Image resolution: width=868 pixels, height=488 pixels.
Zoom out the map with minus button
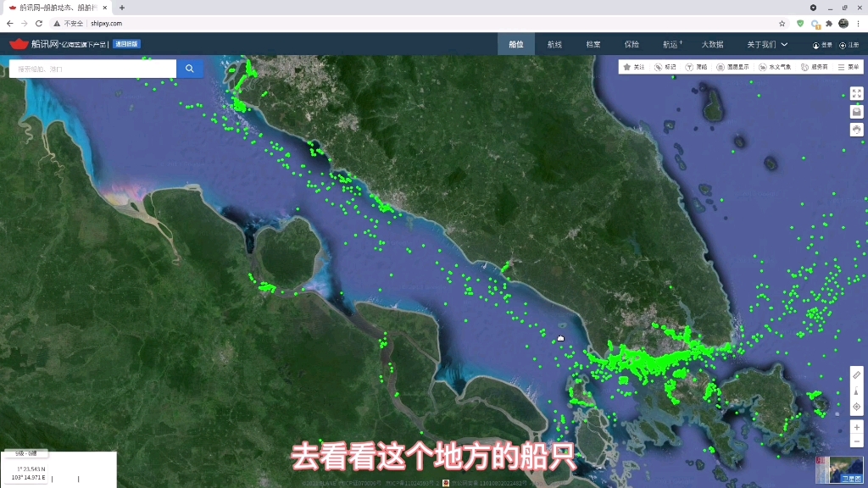pyautogui.click(x=856, y=441)
